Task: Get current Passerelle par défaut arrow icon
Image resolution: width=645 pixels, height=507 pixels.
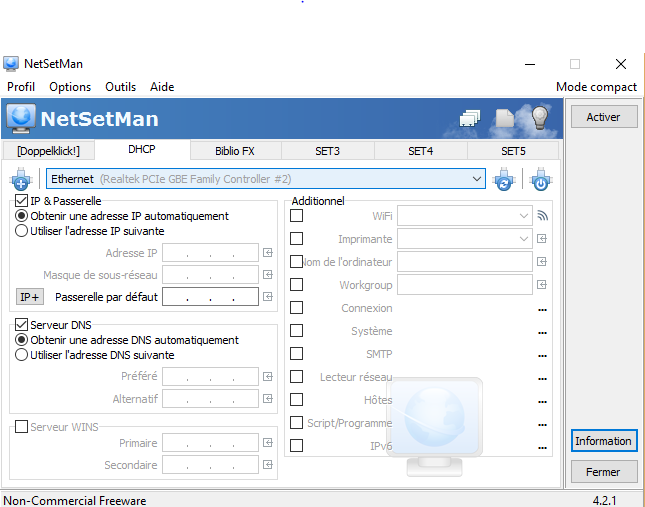Action: pos(268,297)
